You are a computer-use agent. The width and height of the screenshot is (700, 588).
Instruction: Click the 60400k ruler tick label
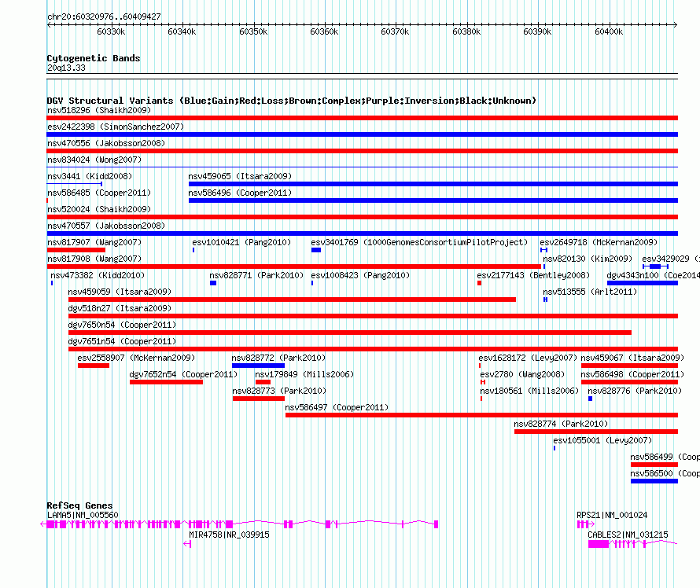(609, 31)
